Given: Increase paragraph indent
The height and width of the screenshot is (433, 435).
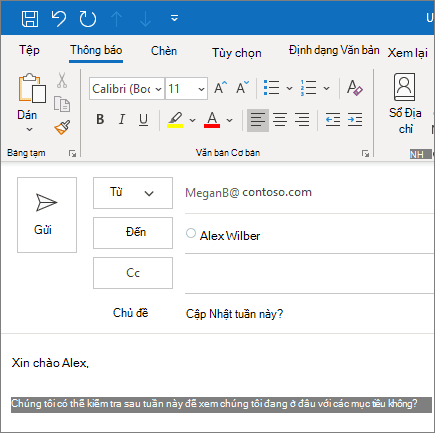Looking at the screenshot, I should tap(355, 120).
